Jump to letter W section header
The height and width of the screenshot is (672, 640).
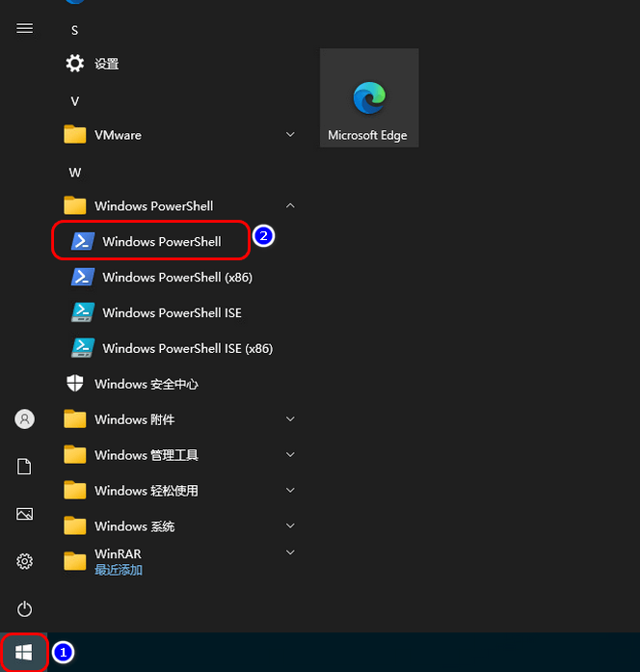pyautogui.click(x=74, y=172)
